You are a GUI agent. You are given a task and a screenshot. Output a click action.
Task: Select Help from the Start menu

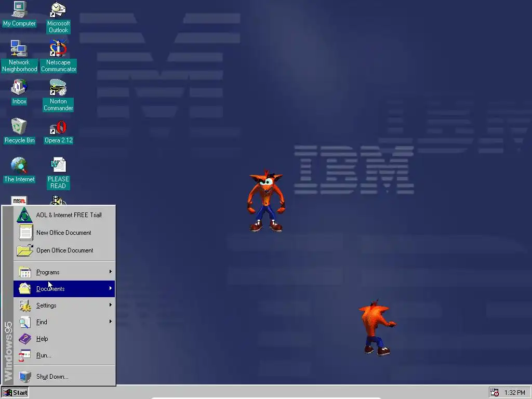tap(64, 339)
